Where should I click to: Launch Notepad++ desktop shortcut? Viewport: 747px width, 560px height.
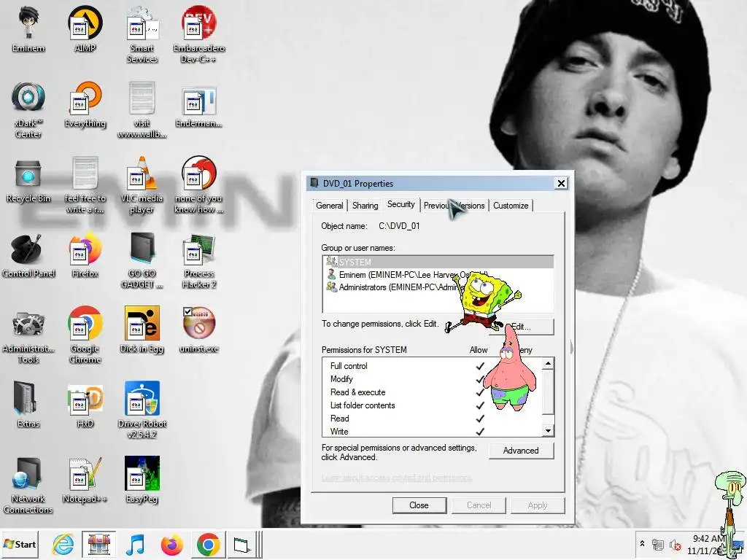(x=85, y=480)
